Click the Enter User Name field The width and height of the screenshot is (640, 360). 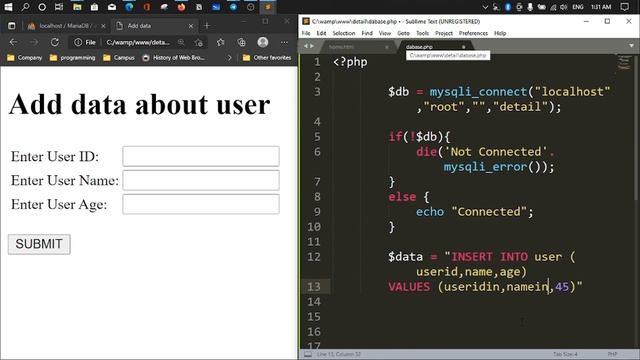point(201,180)
